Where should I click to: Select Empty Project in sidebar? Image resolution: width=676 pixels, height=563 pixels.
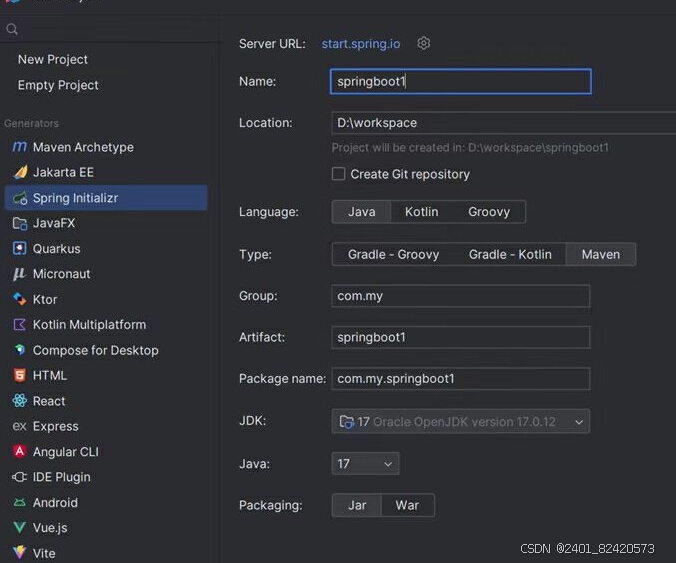coord(58,85)
